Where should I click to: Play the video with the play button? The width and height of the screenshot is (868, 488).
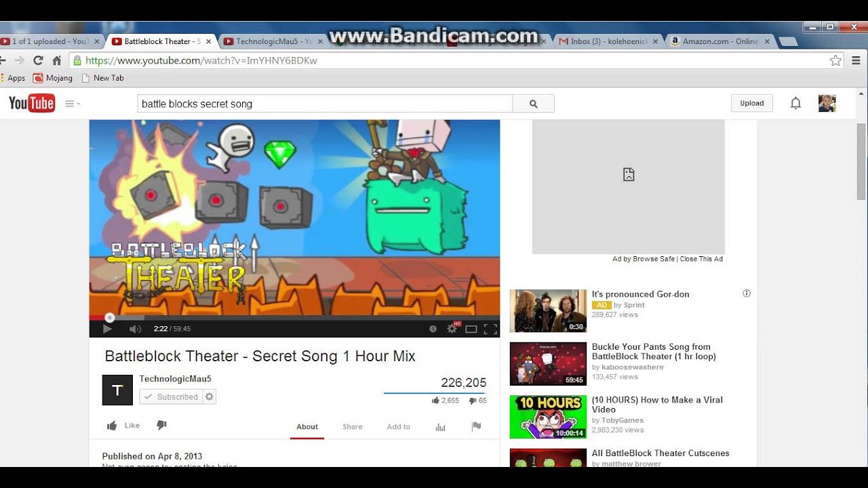[107, 329]
